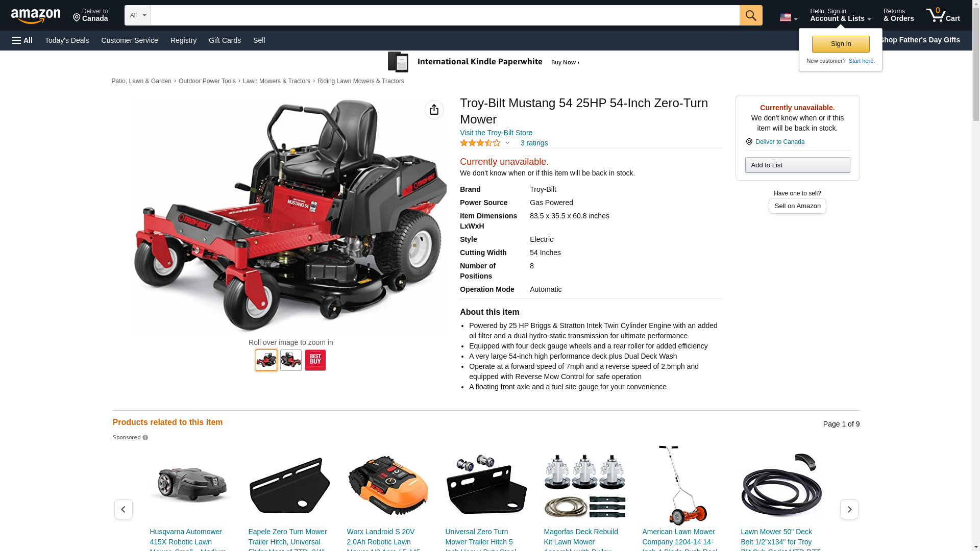Click the Sponsored info icon
This screenshot has height=551, width=980.
(145, 438)
